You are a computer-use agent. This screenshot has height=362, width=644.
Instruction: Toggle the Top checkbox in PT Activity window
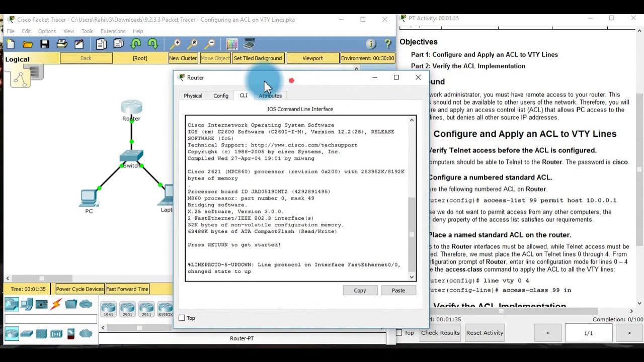[399, 332]
